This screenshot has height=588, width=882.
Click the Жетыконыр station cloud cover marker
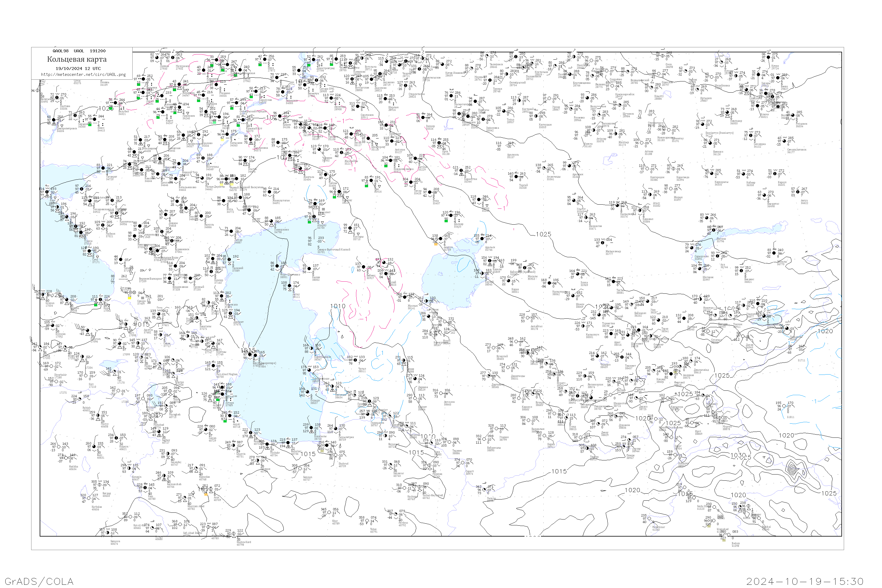[603, 243]
